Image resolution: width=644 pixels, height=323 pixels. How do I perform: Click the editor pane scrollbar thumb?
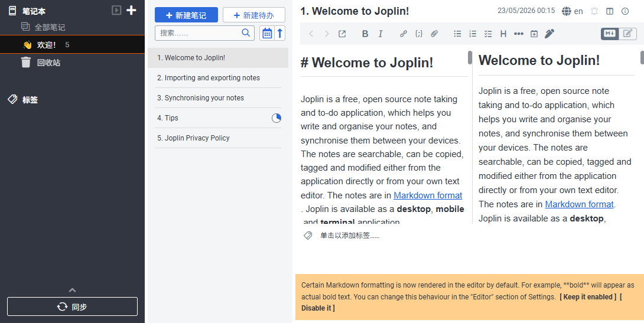tap(470, 58)
